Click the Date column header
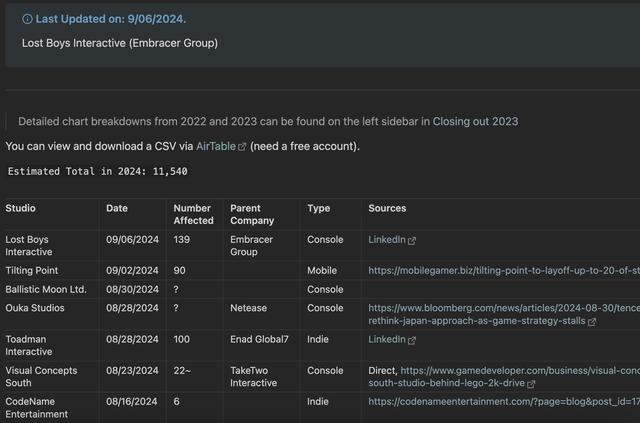 pos(117,208)
